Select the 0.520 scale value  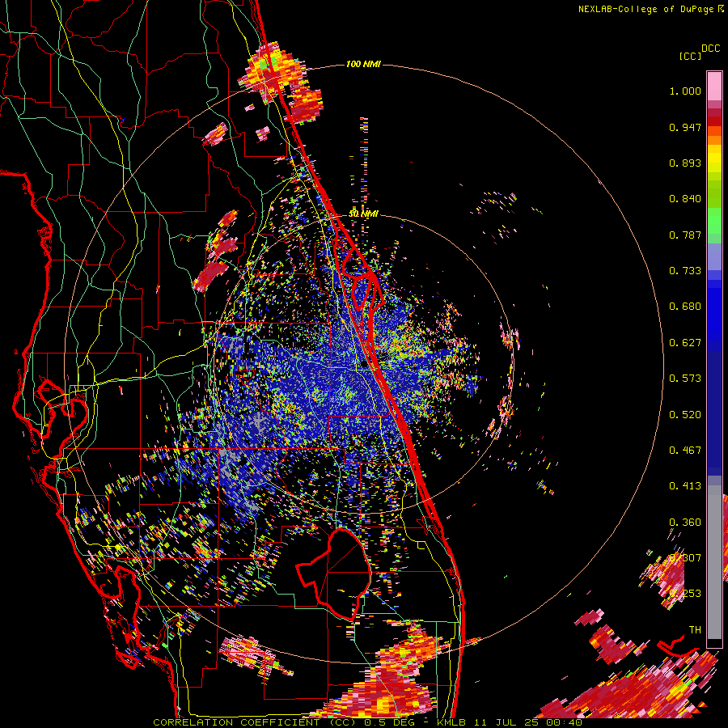(685, 415)
